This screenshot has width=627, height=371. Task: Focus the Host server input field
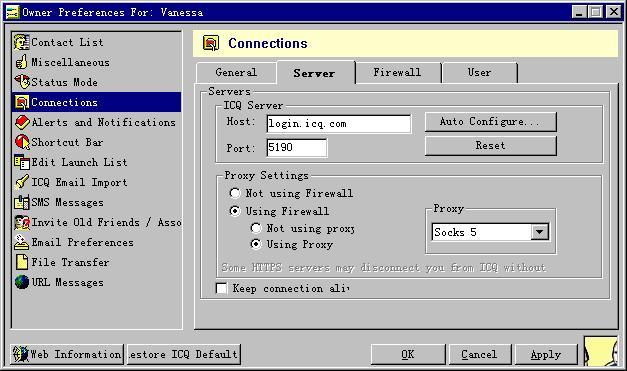point(339,124)
